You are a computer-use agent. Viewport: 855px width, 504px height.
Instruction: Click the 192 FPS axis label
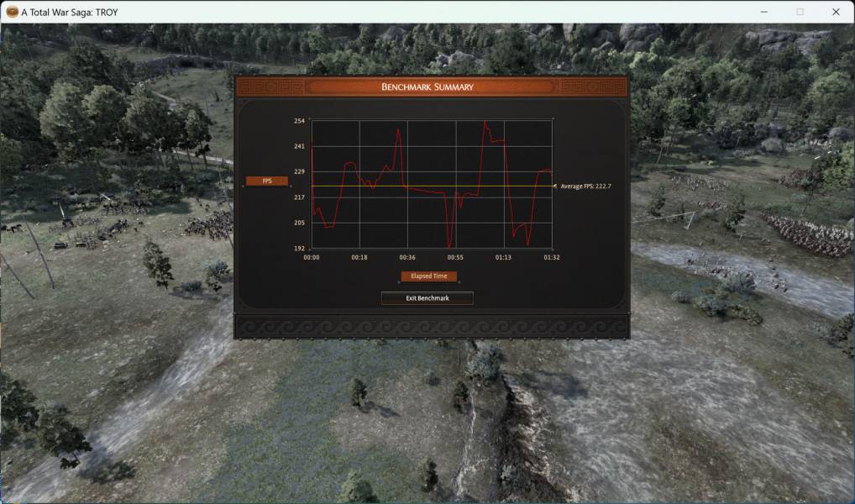click(x=299, y=248)
